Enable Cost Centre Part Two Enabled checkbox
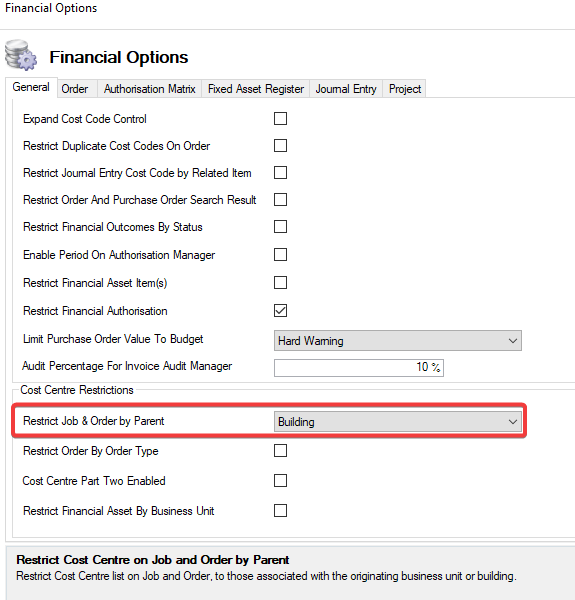The image size is (575, 600). coord(280,480)
